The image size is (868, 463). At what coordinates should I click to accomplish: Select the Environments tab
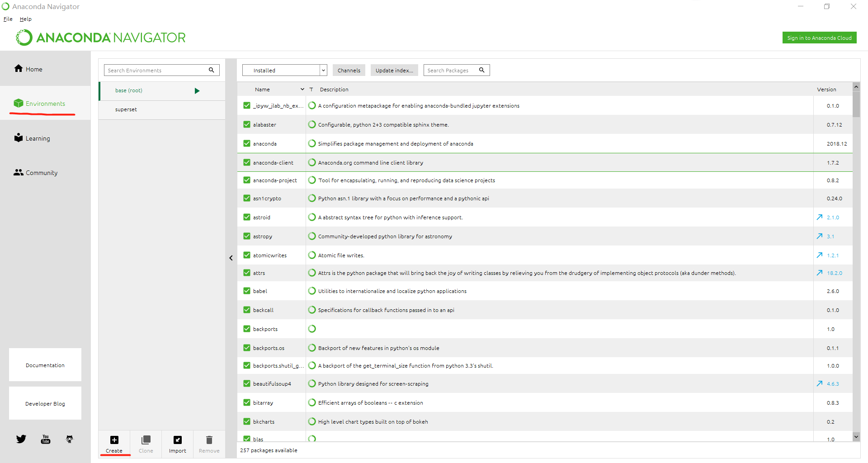point(45,104)
